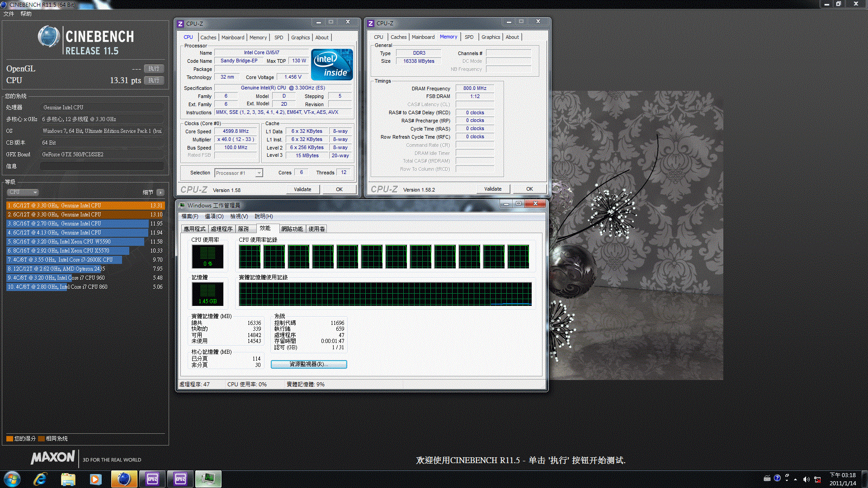
Task: Open the Windows Start menu orb
Action: pos(12,479)
